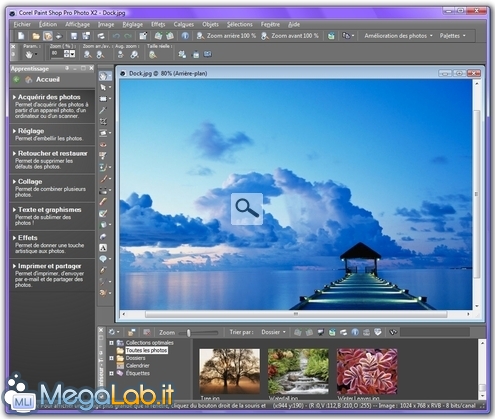Click the Taille réelle magnifier icon
495x419 pixels.
pyautogui.click(x=153, y=55)
